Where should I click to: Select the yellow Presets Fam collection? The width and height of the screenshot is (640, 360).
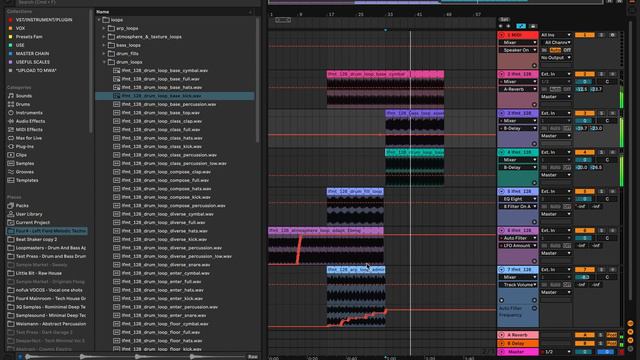[x=29, y=37]
